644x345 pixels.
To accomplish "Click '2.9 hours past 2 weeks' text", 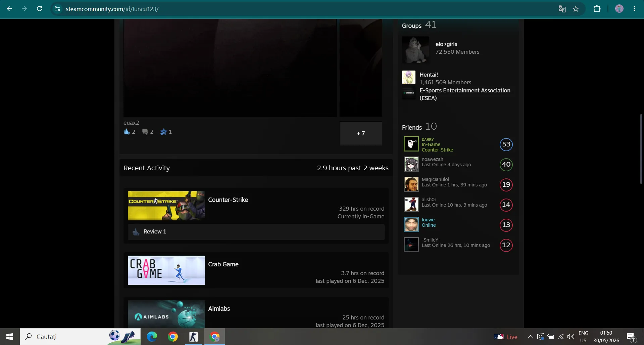I will [353, 168].
